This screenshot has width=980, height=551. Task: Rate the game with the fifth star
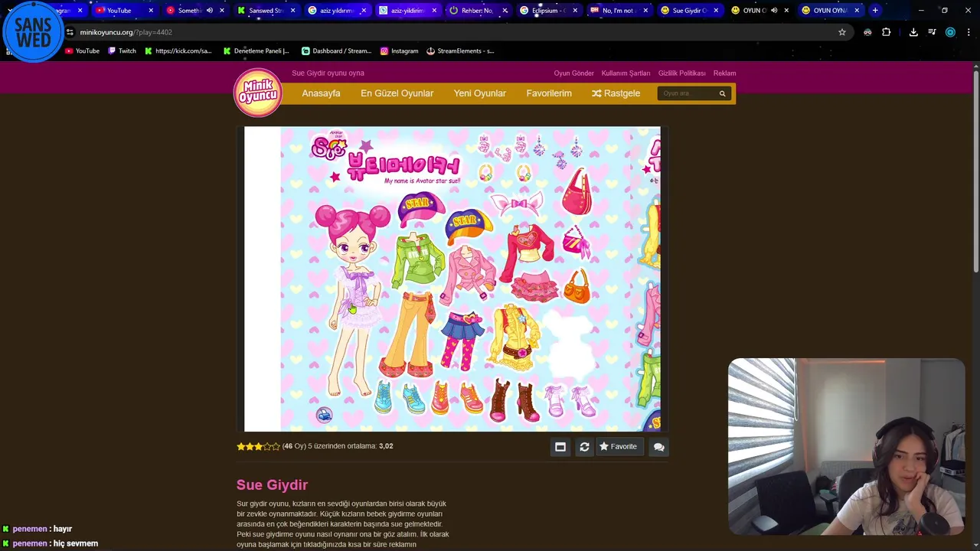point(276,446)
